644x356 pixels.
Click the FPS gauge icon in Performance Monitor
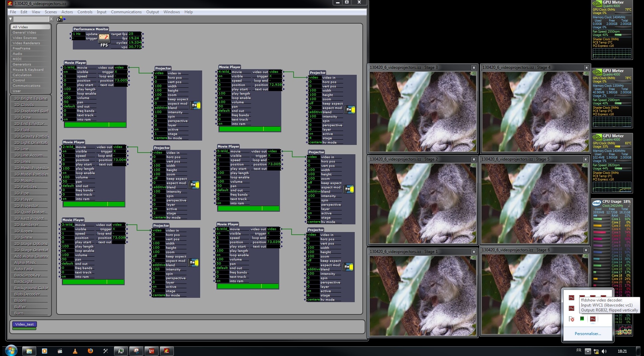[104, 38]
